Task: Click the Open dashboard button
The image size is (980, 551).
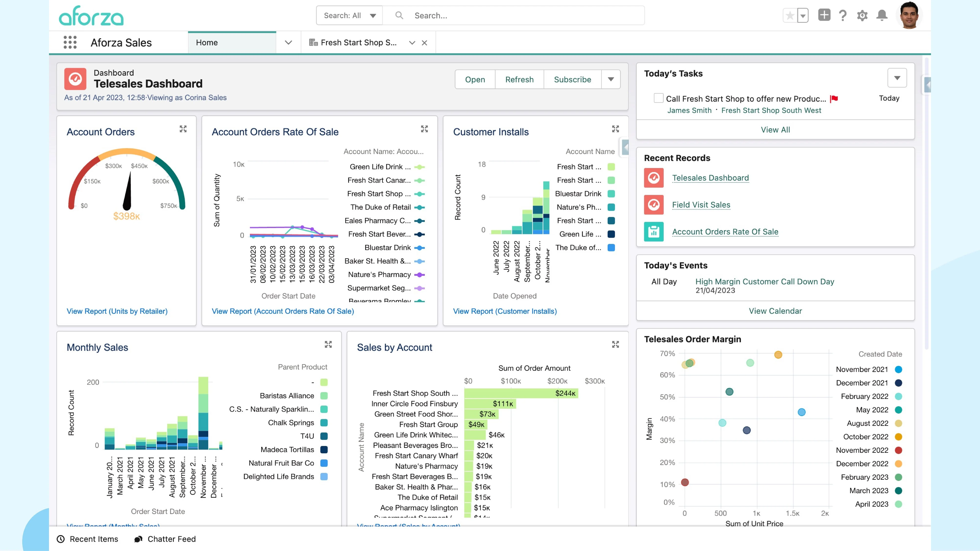Action: tap(475, 80)
